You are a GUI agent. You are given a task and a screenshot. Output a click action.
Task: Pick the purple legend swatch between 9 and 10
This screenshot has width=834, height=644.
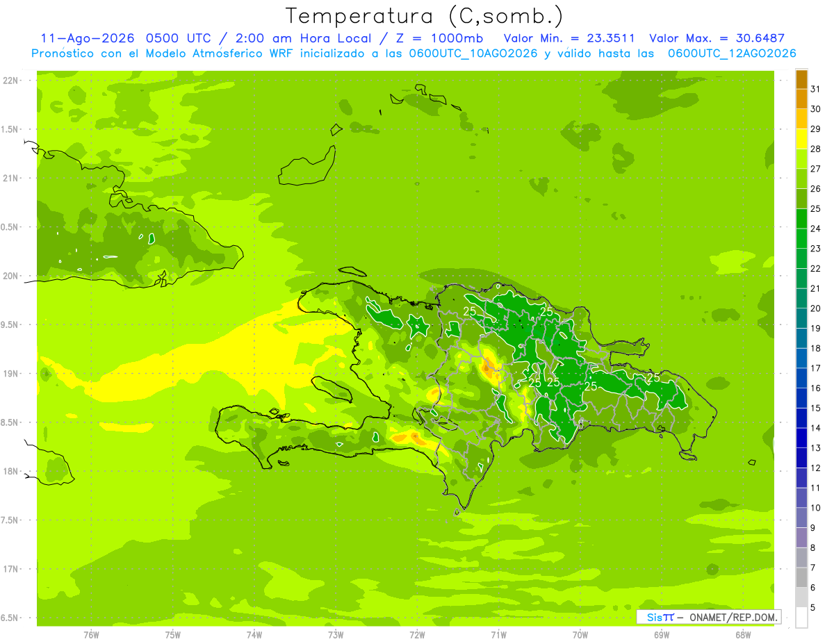tap(801, 518)
